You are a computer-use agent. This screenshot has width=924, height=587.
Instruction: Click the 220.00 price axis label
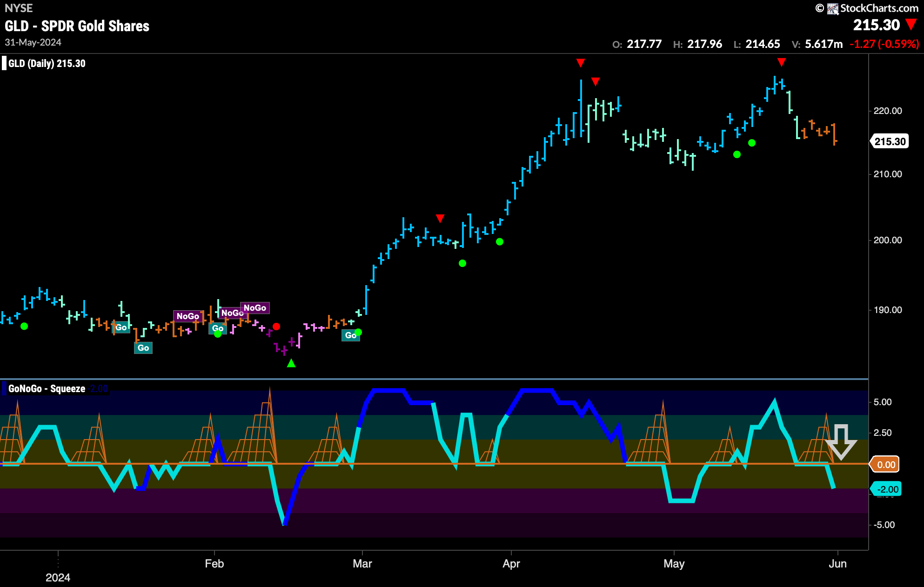pyautogui.click(x=888, y=111)
